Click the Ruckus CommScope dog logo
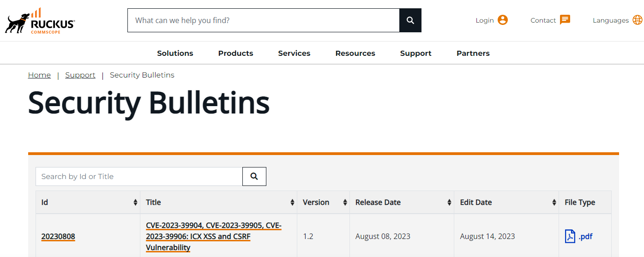Viewport: 644px width, 257px height. (x=40, y=21)
